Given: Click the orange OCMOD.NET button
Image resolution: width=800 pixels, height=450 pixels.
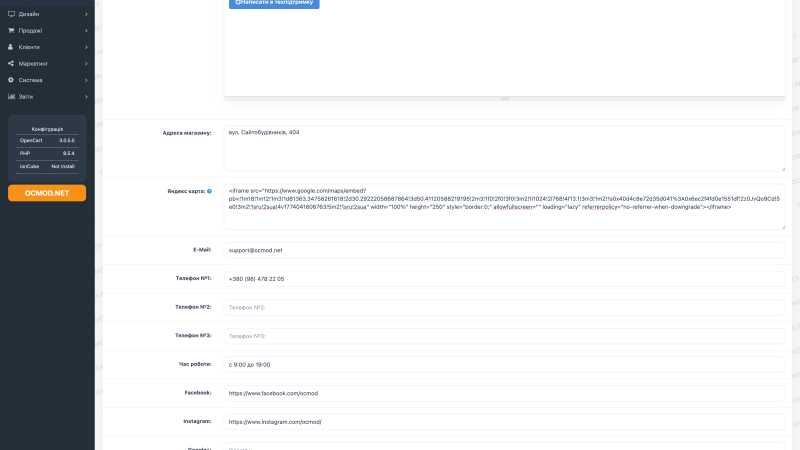Looking at the screenshot, I should (47, 193).
